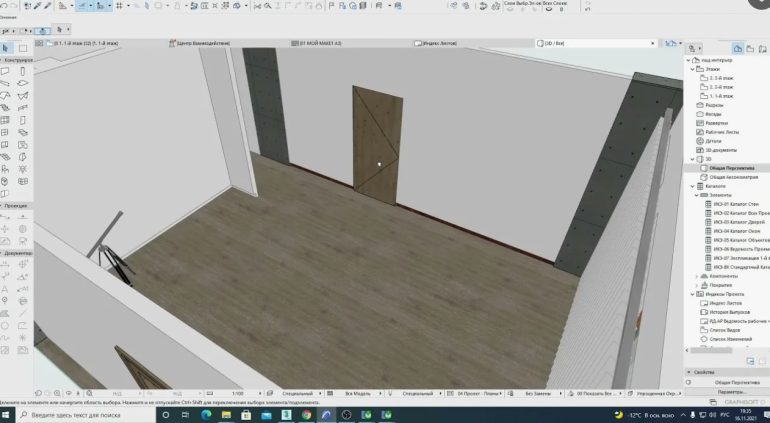Click the Inject Parameters syringe icon
Screen dimensions: 770x423
tap(47, 6)
